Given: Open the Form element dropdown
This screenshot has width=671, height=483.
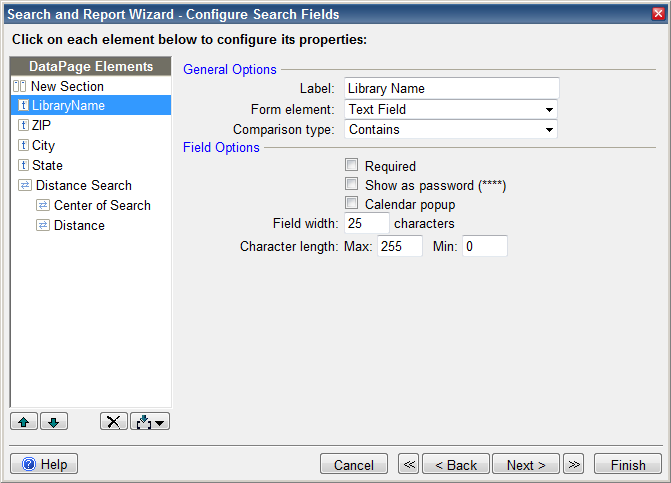Looking at the screenshot, I should [x=450, y=109].
